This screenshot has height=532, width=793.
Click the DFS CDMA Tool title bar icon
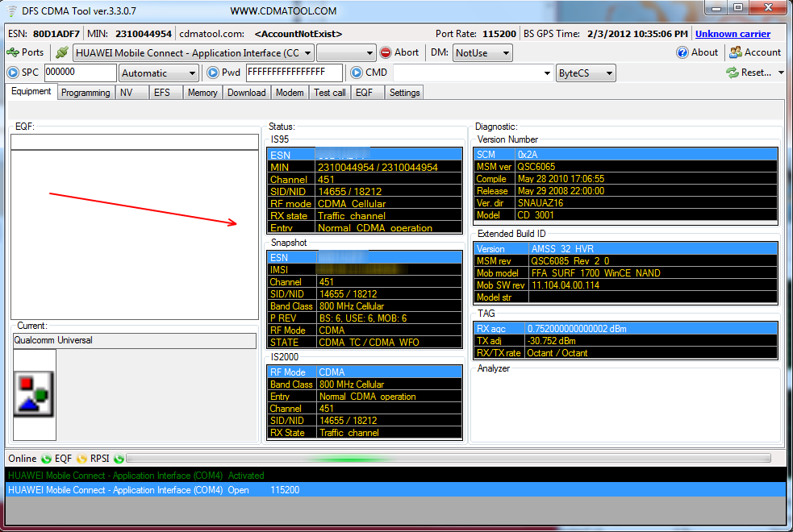11,10
